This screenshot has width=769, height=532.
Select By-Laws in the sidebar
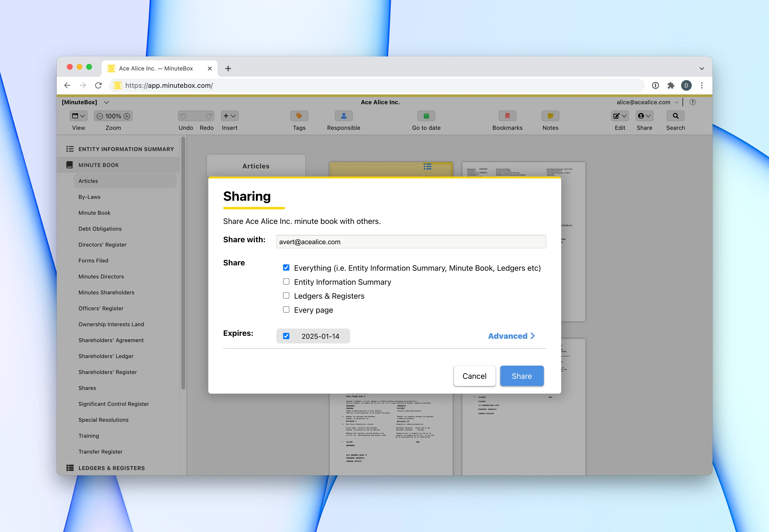click(89, 197)
